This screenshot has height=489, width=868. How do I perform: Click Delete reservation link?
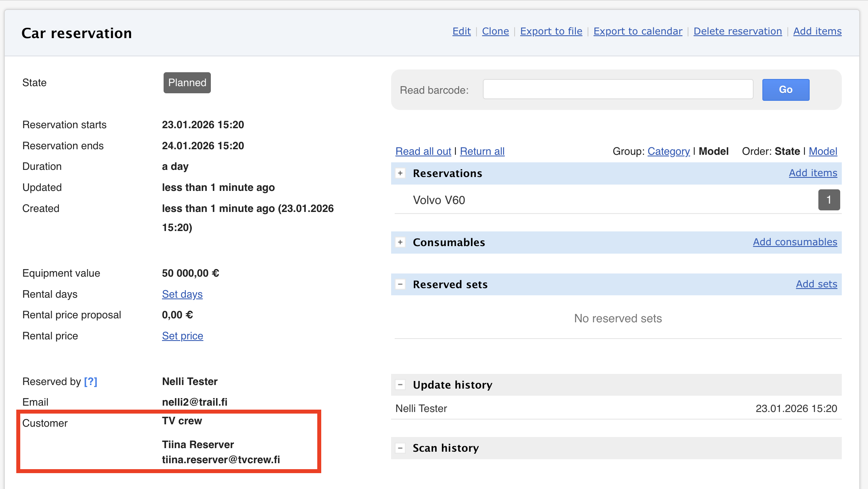(737, 31)
